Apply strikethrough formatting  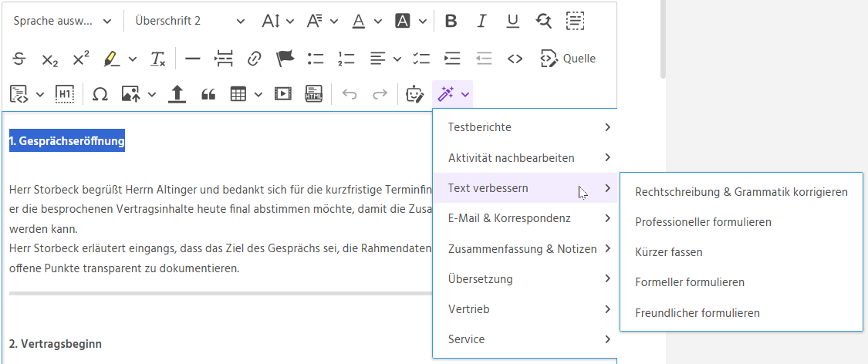19,59
